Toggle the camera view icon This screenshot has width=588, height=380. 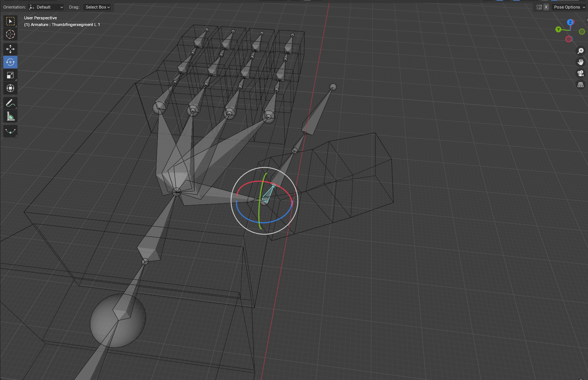pos(581,73)
